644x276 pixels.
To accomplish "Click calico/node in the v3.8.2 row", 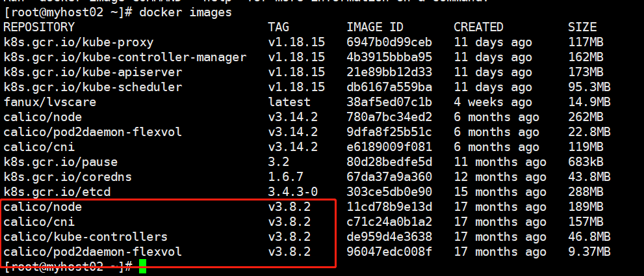I will point(43,207).
